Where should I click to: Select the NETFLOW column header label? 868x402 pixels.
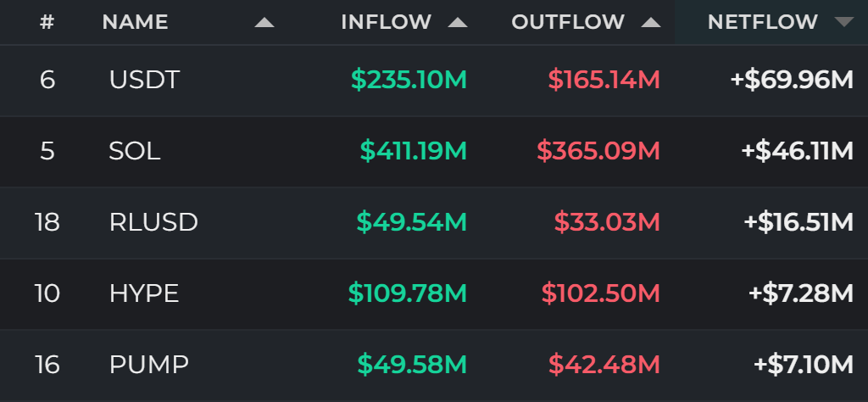click(762, 22)
